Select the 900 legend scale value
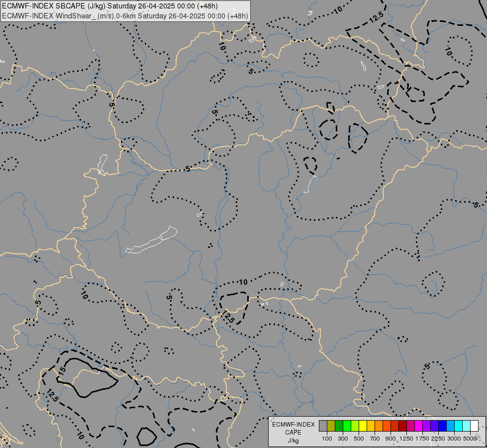Viewport: 487px width, 448px height. 390,439
